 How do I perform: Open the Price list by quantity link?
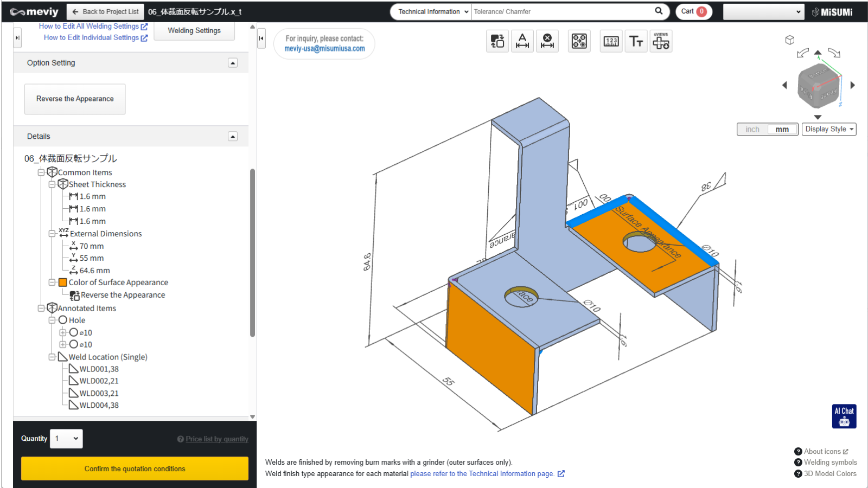(216, 439)
